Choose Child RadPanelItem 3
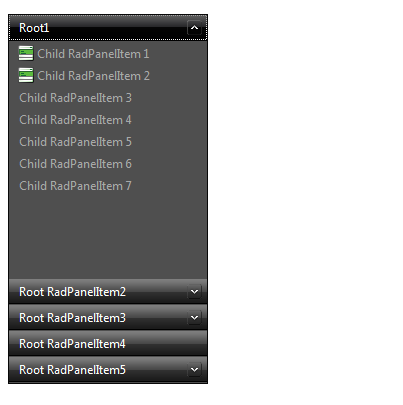 (75, 98)
